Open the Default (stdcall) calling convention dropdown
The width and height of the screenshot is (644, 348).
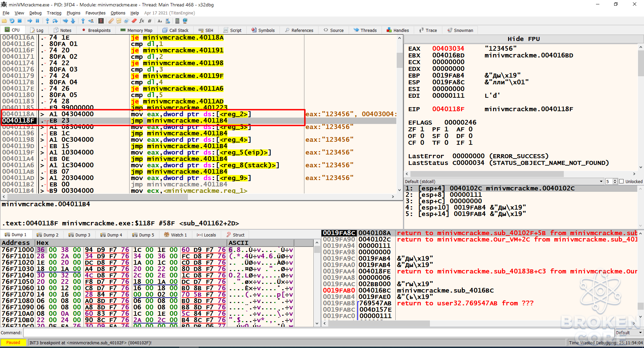[x=504, y=181]
